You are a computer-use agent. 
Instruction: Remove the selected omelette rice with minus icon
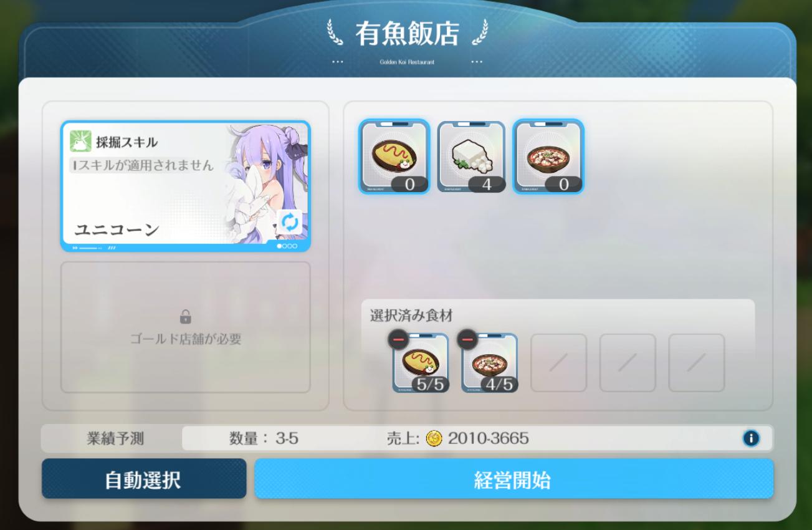point(398,340)
